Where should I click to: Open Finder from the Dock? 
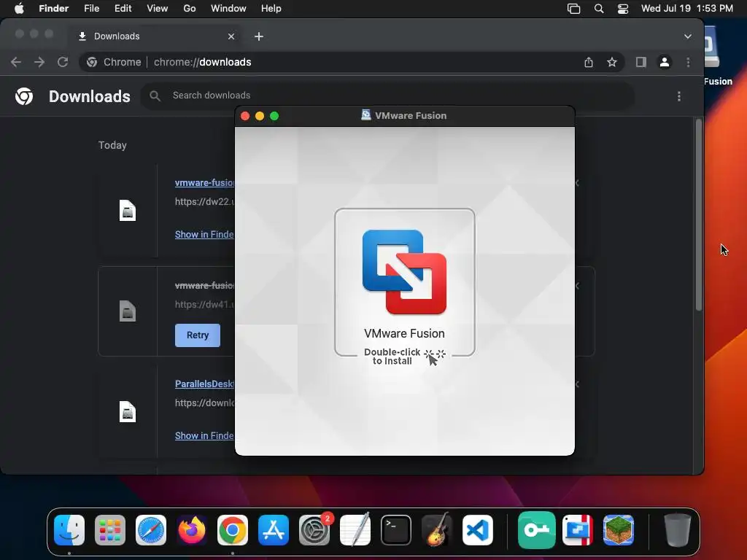69,530
